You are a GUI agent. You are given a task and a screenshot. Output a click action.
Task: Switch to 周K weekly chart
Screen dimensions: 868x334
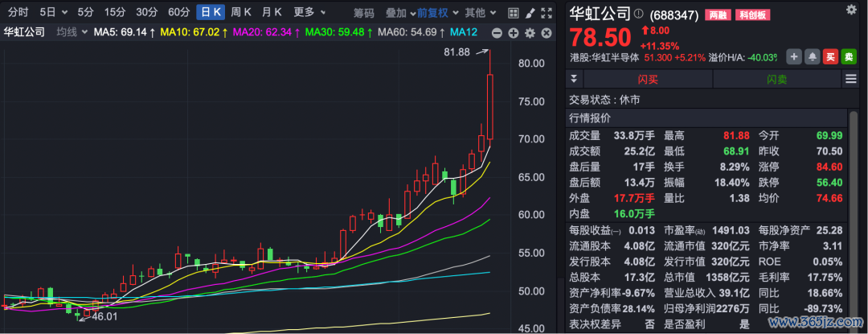click(x=241, y=12)
